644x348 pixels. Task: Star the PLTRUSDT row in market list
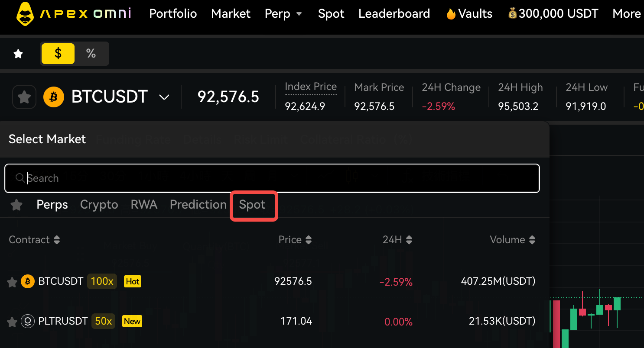(12, 322)
